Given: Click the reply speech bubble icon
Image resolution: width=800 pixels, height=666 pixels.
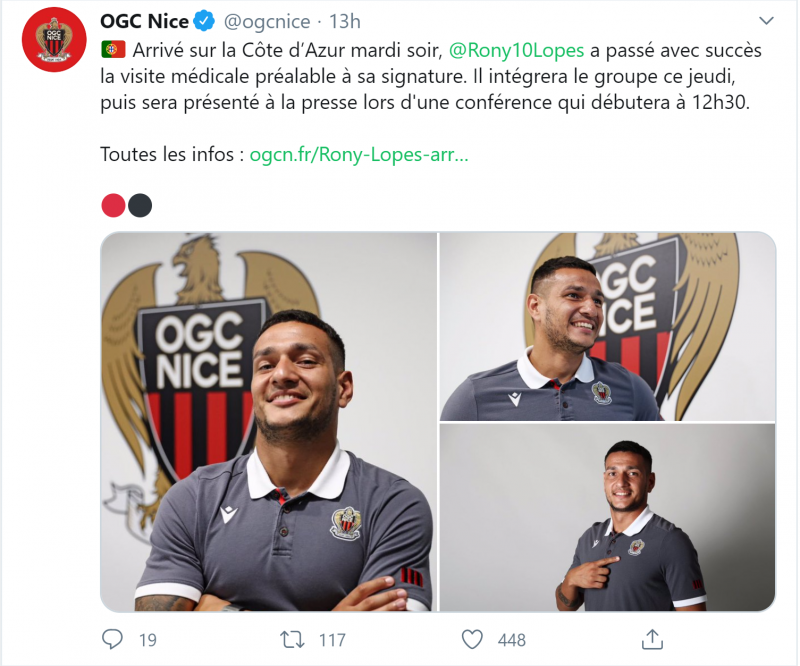Looking at the screenshot, I should click(112, 639).
